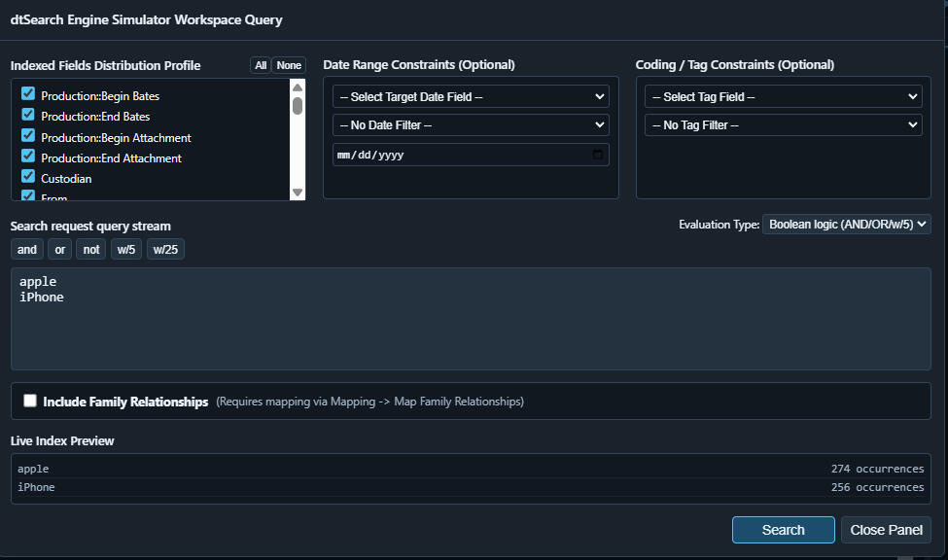The image size is (948, 560).
Task: Click the Search button
Action: 783,530
